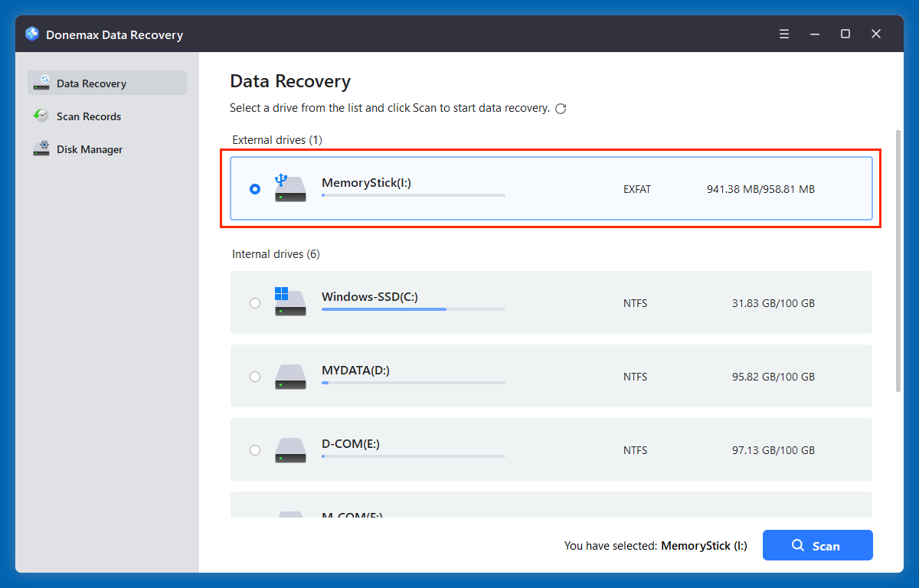Select the Data Recovery sidebar icon
Image resolution: width=919 pixels, height=588 pixels.
pyautogui.click(x=41, y=83)
